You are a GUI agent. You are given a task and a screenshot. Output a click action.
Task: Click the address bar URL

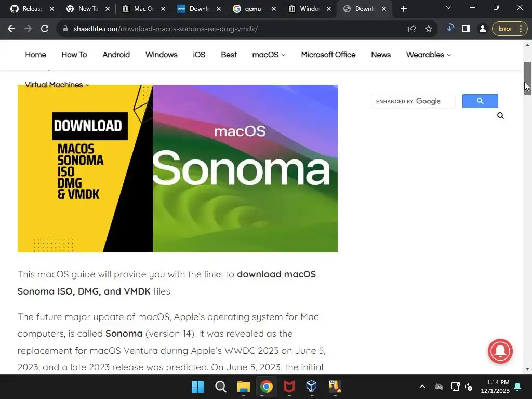[166, 29]
